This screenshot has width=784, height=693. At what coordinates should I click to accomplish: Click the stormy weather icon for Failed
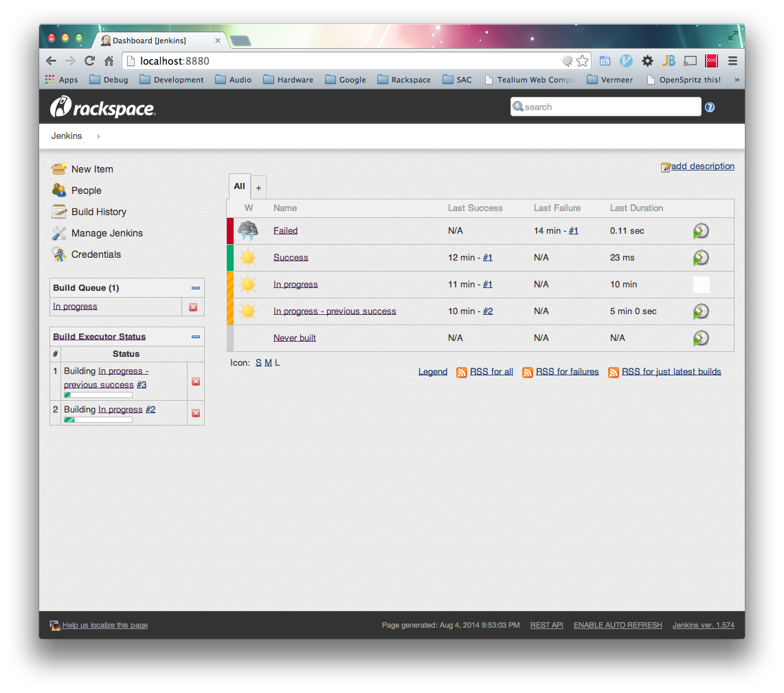click(x=247, y=231)
